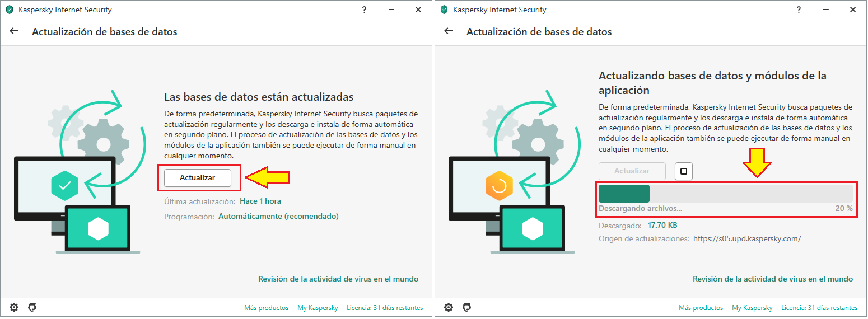Image resolution: width=868 pixels, height=319 pixels.
Task: Open 'Automáticamente (recomendado)' schedule link
Action: coord(278,216)
